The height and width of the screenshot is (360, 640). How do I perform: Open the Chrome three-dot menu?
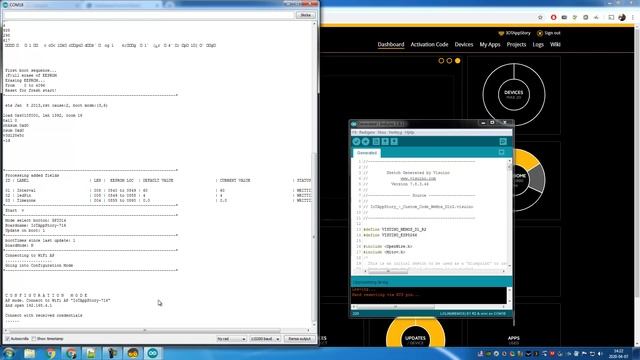(x=633, y=18)
